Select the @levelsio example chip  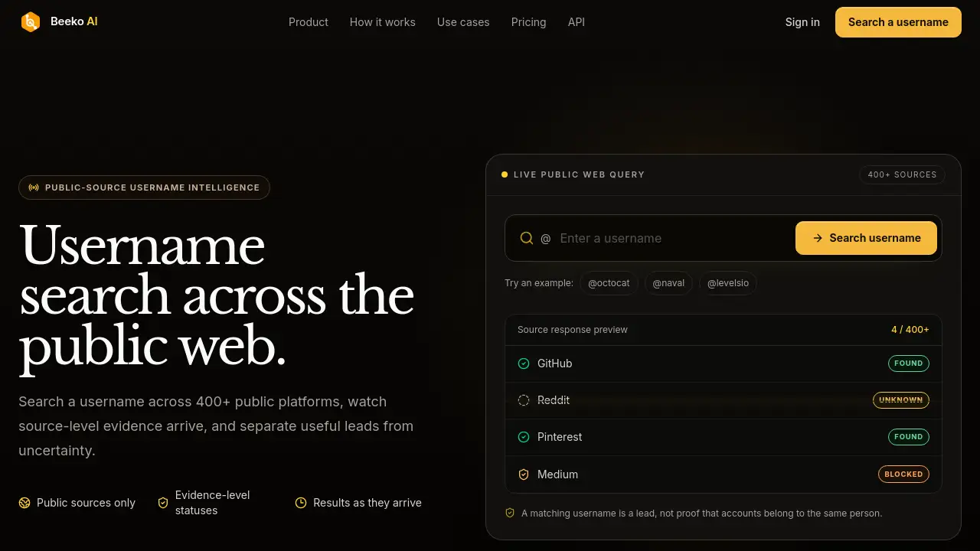tap(728, 283)
